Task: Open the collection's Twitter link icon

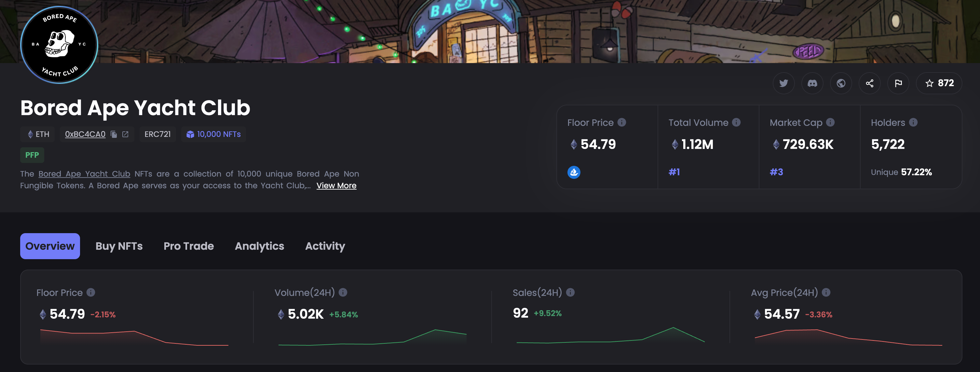Action: [x=783, y=83]
